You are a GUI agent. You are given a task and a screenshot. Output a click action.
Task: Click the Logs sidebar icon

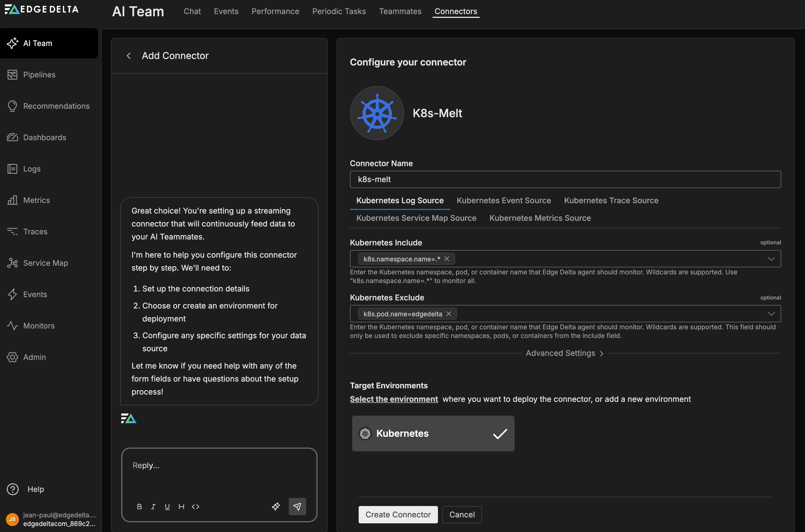pos(12,169)
